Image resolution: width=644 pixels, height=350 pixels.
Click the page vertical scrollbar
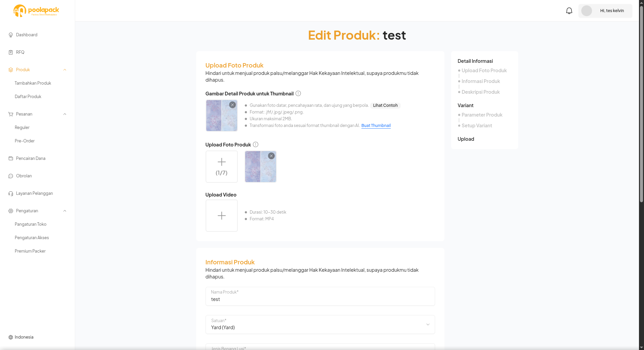pos(641,104)
